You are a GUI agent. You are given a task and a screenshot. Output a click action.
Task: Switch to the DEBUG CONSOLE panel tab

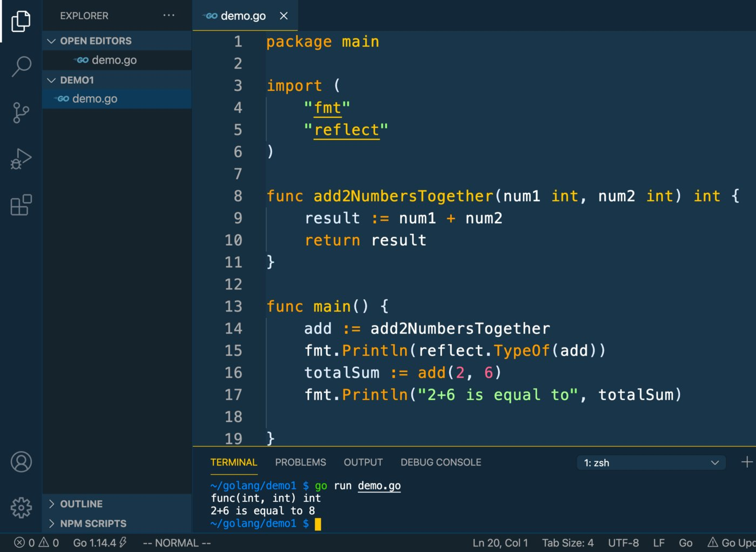click(441, 462)
